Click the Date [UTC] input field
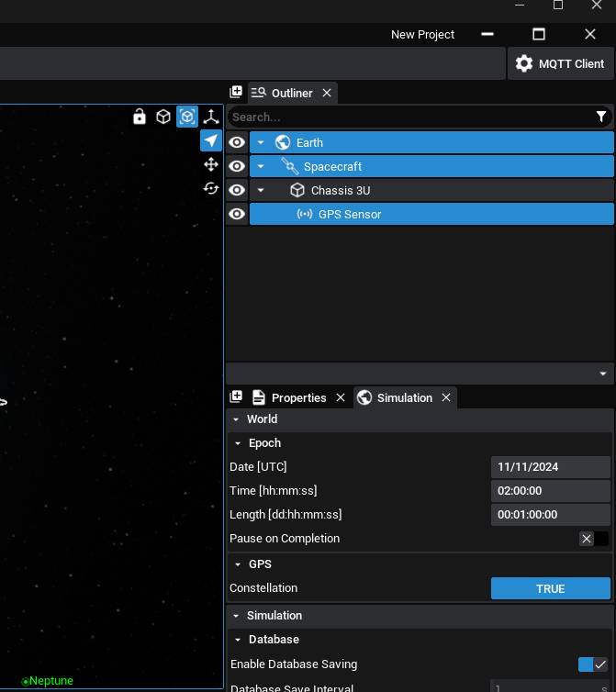The width and height of the screenshot is (616, 692). pyautogui.click(x=550, y=467)
